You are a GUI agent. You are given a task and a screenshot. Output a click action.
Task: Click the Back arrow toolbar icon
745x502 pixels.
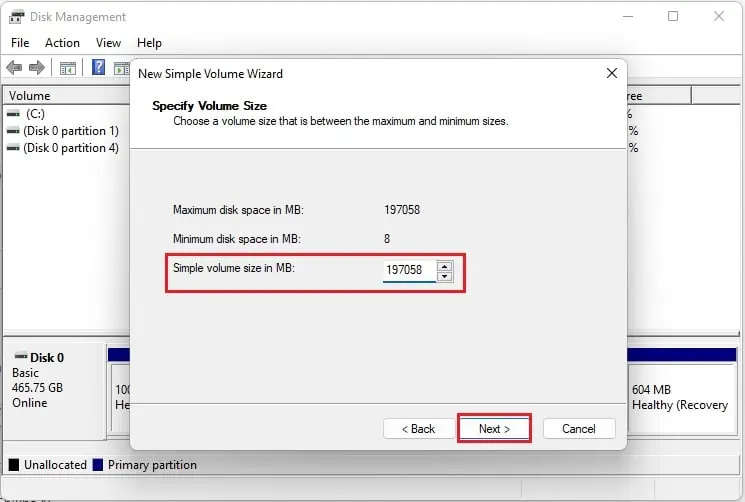click(15, 67)
